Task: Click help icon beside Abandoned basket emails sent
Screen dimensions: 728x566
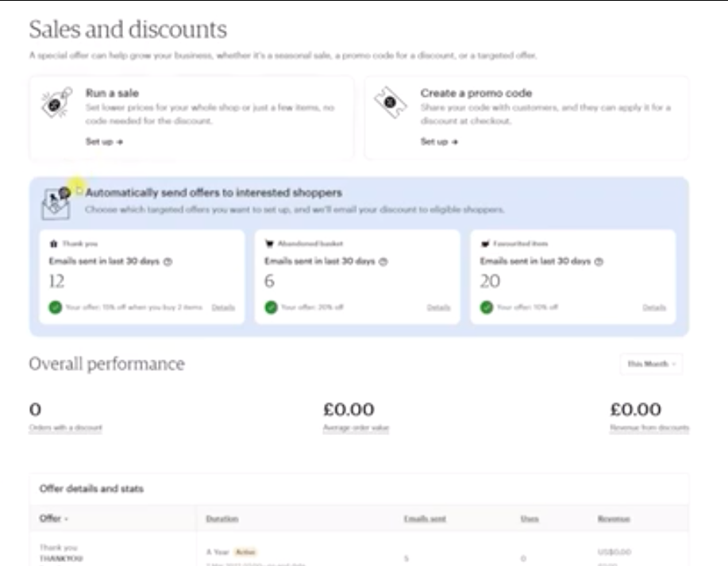Action: click(x=383, y=261)
